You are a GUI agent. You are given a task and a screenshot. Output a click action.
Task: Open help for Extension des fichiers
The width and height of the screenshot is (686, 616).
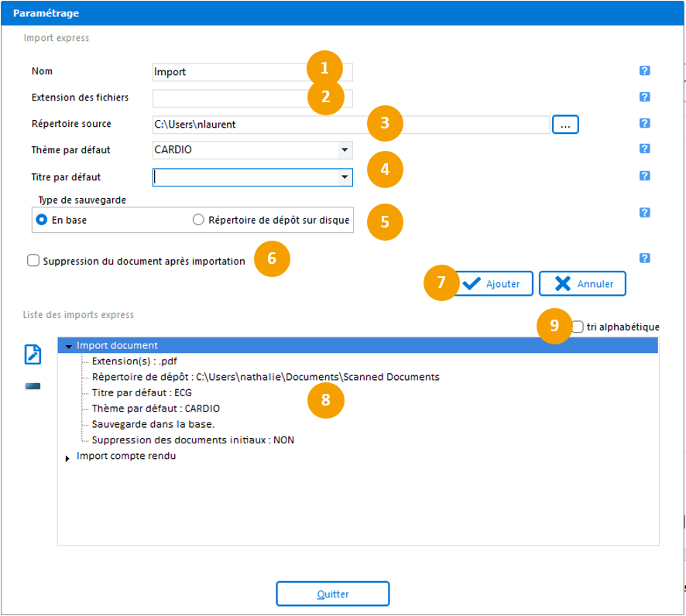[x=644, y=98]
